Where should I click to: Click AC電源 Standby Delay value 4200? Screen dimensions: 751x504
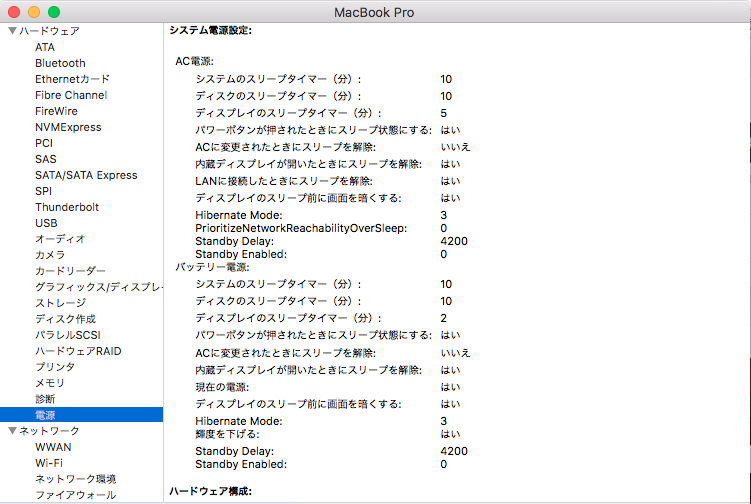coord(454,241)
